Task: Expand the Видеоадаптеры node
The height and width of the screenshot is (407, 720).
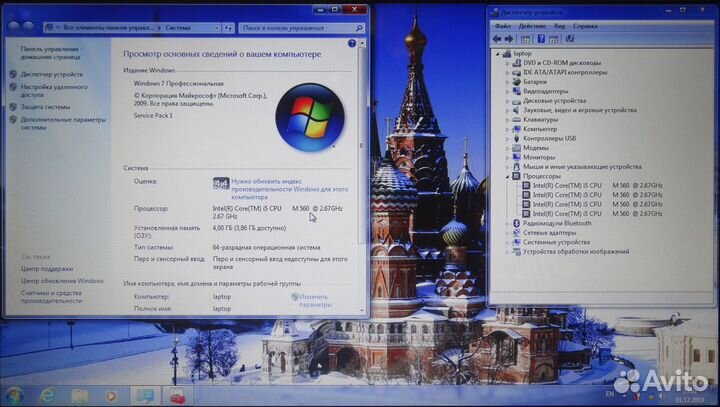Action: [x=507, y=91]
